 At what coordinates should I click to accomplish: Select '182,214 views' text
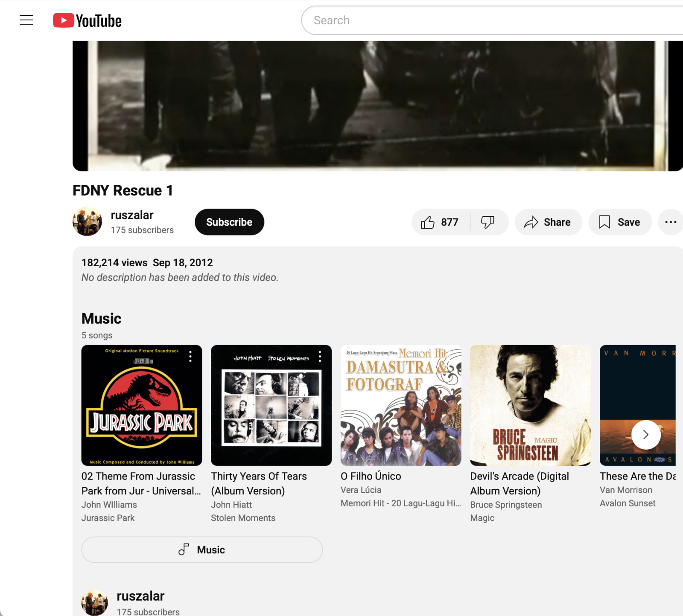pyautogui.click(x=114, y=263)
